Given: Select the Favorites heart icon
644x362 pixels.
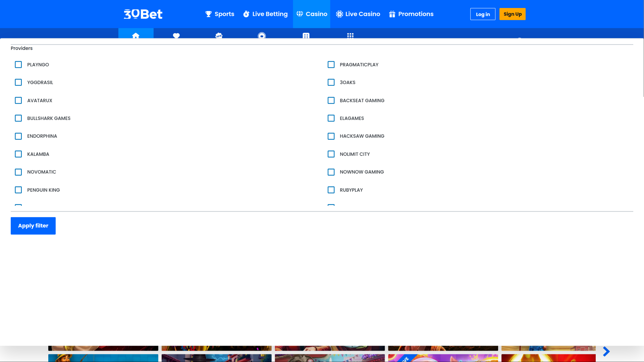Looking at the screenshot, I should (176, 36).
